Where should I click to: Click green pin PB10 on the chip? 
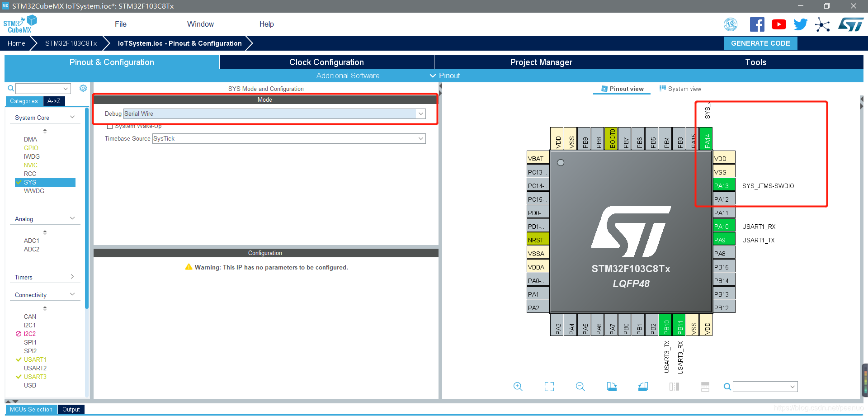665,325
